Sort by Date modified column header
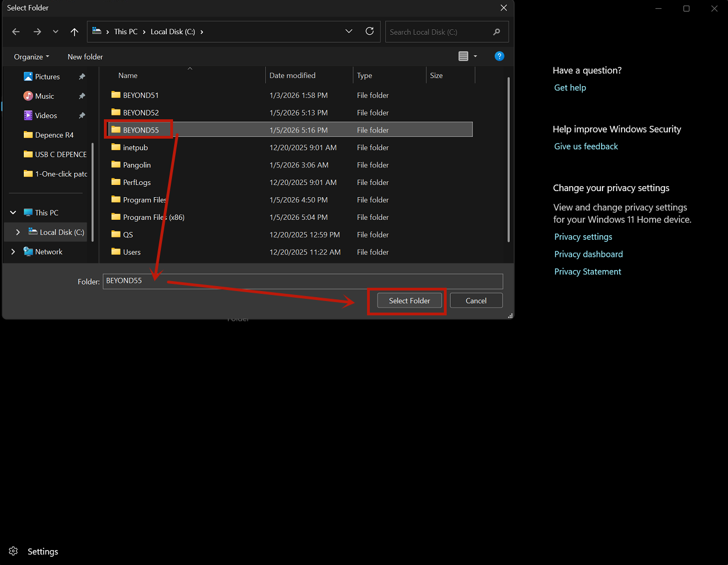 click(x=292, y=76)
